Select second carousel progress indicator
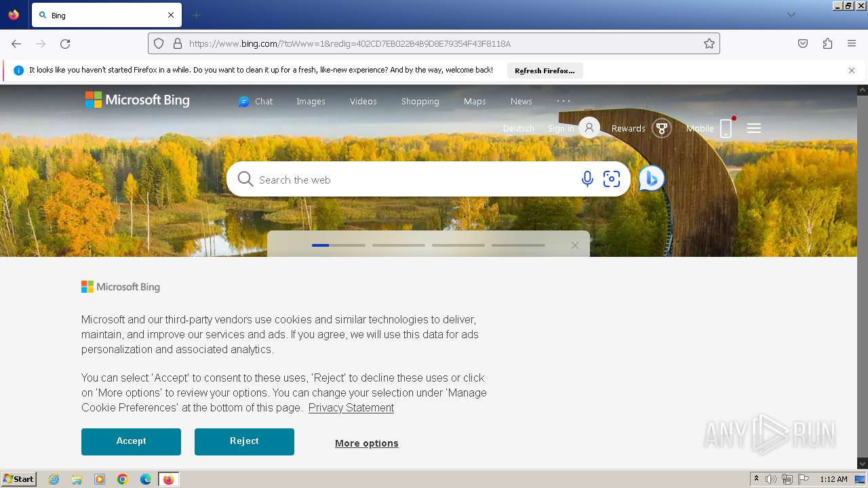Screen dimensions: 868x488 pyautogui.click(x=399, y=245)
